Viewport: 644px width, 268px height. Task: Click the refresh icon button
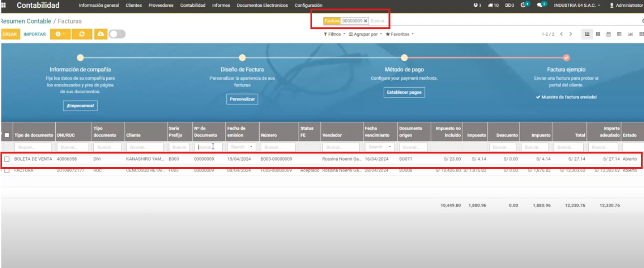tap(82, 34)
